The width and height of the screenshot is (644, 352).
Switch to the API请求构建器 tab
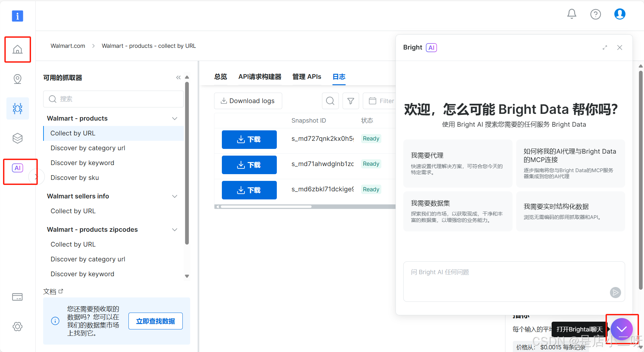pyautogui.click(x=260, y=77)
